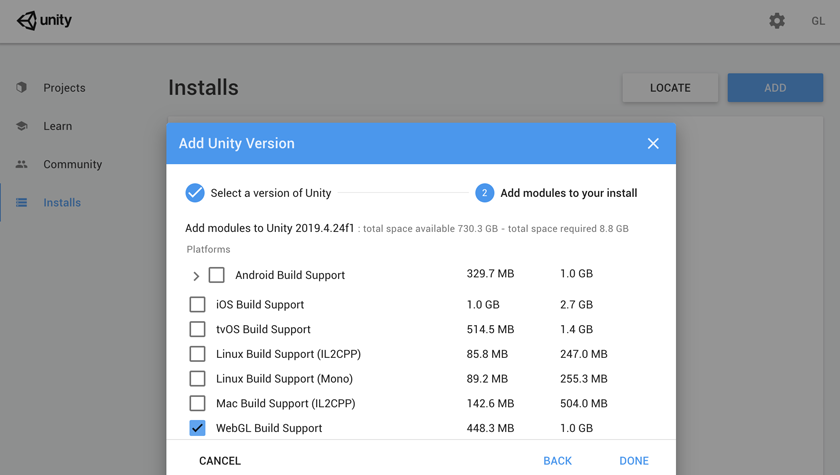This screenshot has width=840, height=475.
Task: Click the step 2 circle icon
Action: pos(484,193)
